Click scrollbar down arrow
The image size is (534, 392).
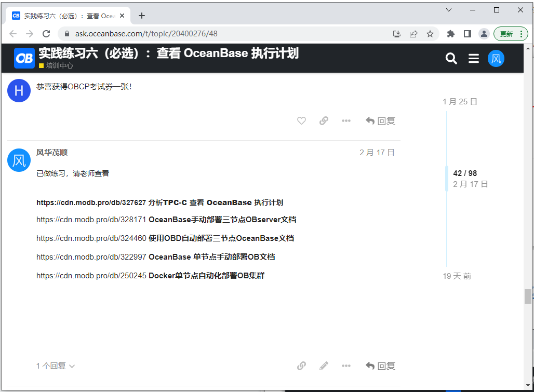click(528, 385)
